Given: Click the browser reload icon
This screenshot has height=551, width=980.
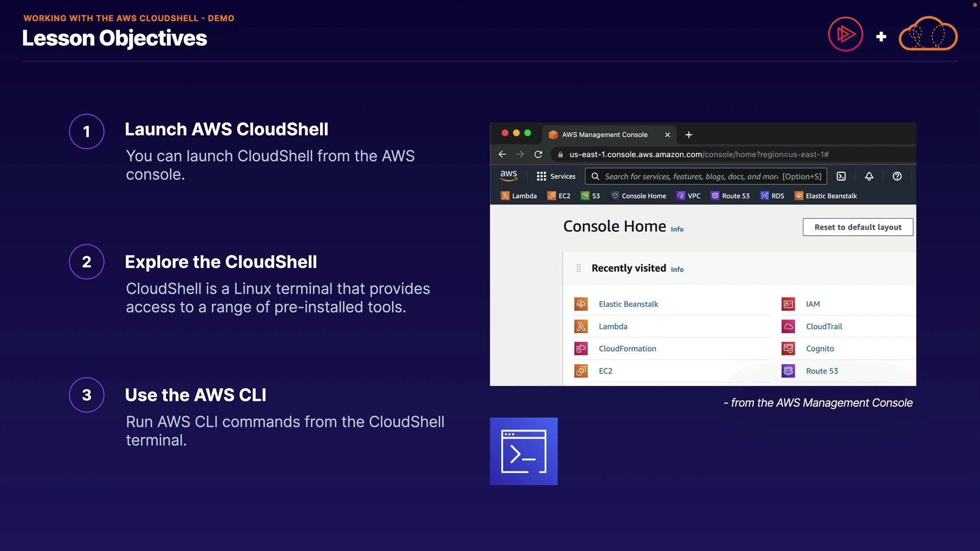Looking at the screenshot, I should pos(538,154).
